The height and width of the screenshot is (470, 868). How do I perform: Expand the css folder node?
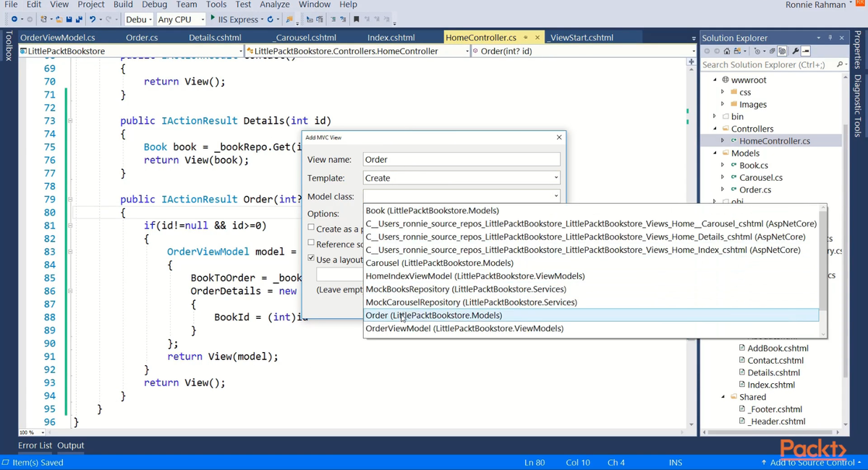click(723, 92)
